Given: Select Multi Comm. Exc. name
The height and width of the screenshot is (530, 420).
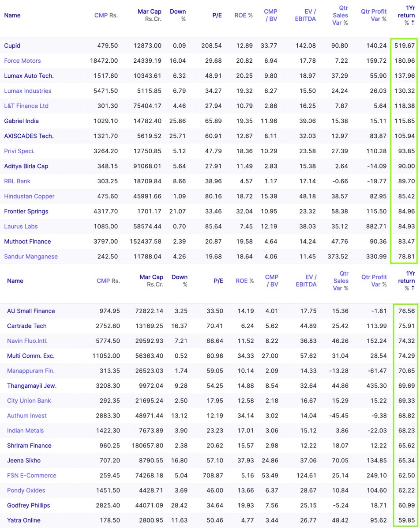Looking at the screenshot, I should [x=31, y=356].
